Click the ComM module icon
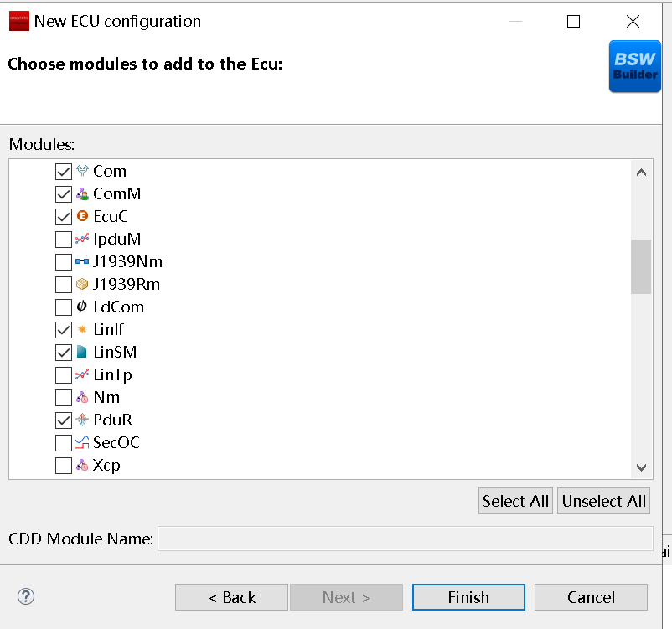Image resolution: width=672 pixels, height=629 pixels. tap(82, 193)
